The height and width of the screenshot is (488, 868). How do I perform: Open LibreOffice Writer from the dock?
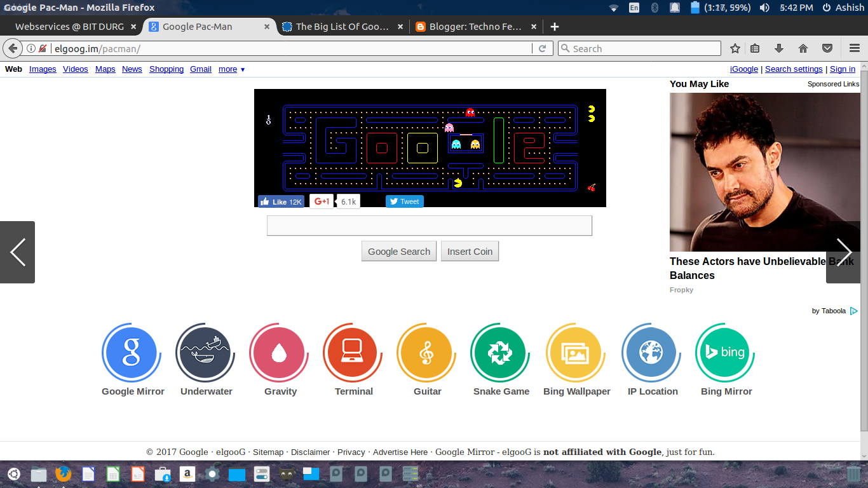[88, 474]
